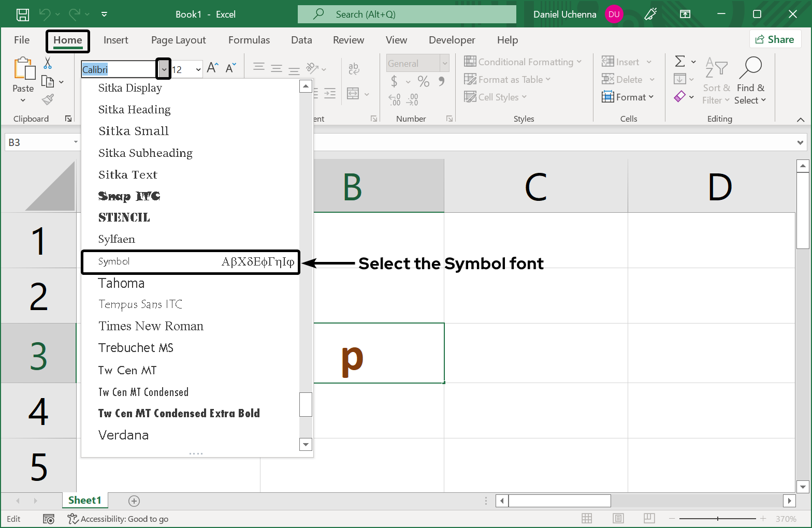Switch to Page Layout view in status bar
The height and width of the screenshot is (528, 812).
pos(618,519)
